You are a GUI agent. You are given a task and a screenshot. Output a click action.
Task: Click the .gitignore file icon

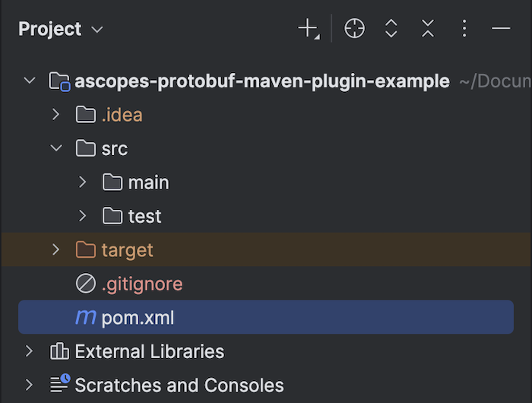[x=85, y=283]
